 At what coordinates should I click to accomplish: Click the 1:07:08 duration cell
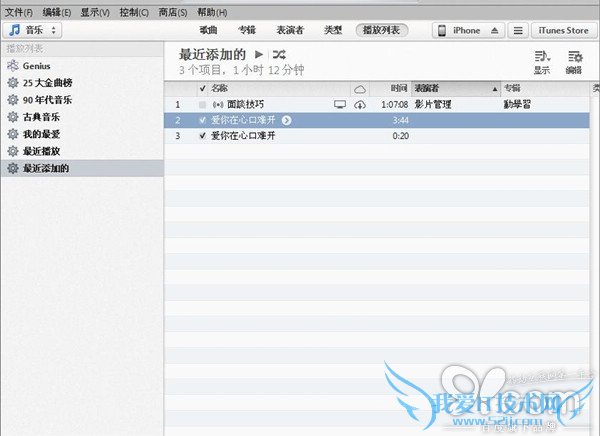pos(395,105)
